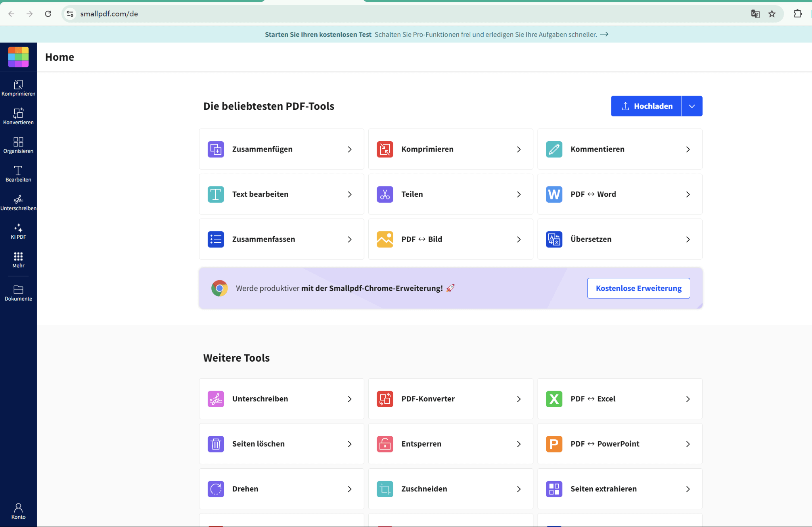Viewport: 812px width, 527px height.
Task: Click the Starten Sie Ihren kostenlosen Test banner
Action: pyautogui.click(x=318, y=34)
